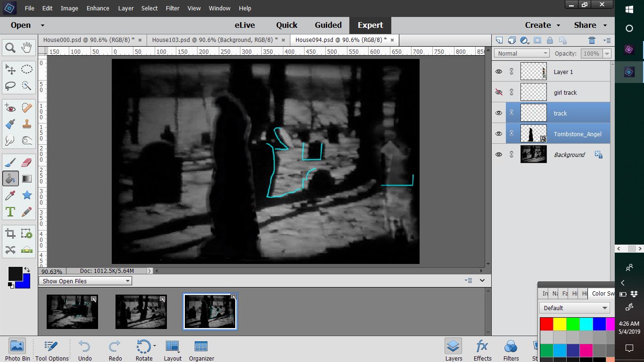The image size is (644, 362).
Task: Select the Quick Selection tool
Action: click(27, 86)
